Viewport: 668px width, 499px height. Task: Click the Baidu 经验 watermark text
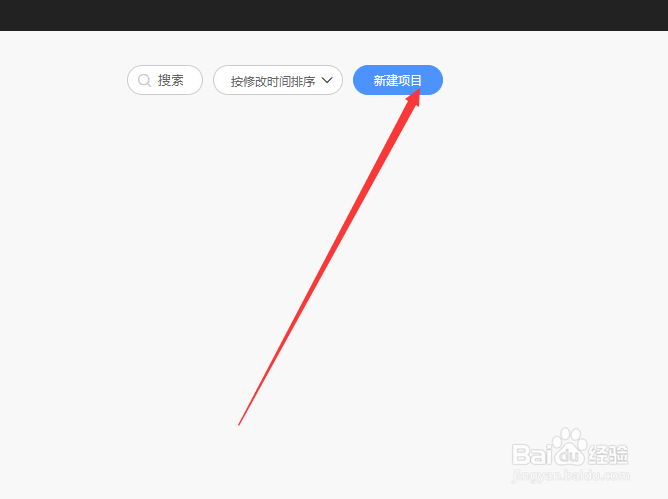pos(608,454)
